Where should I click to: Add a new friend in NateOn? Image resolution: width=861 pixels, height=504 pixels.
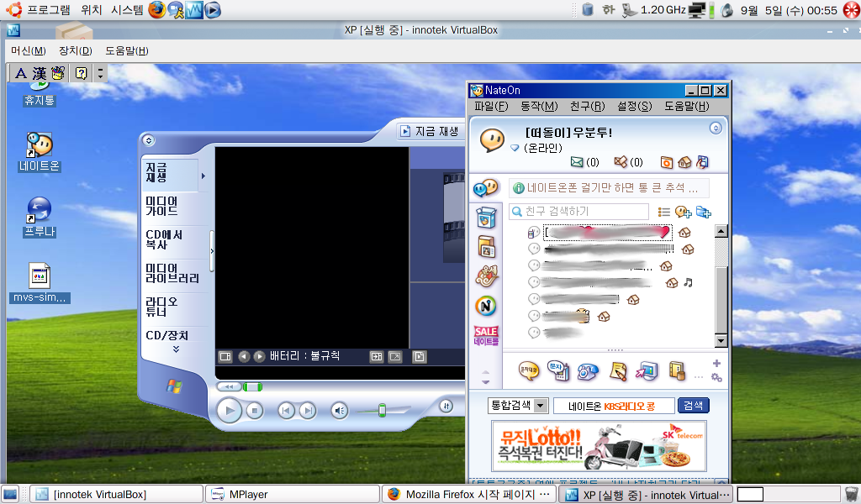[683, 212]
